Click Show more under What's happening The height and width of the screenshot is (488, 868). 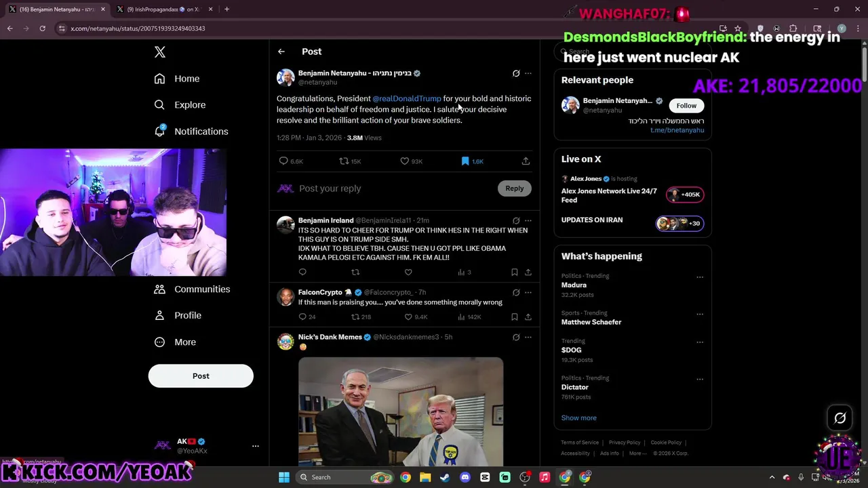578,418
